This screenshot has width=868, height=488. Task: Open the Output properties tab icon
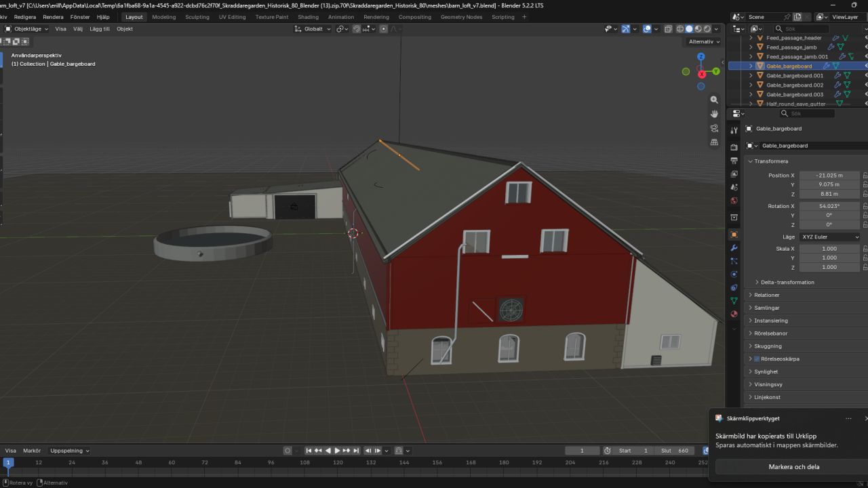(x=734, y=161)
